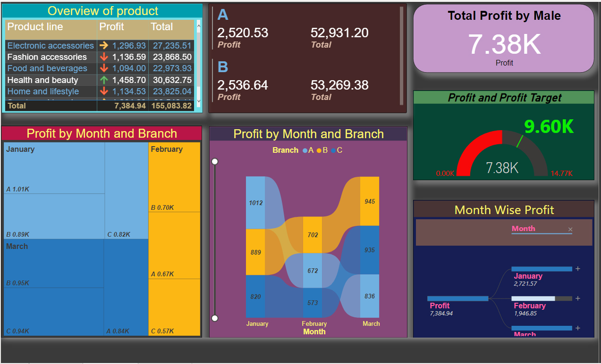Click the green up arrow for Health and beauty
Viewport: 601px width, 364px height.
click(104, 80)
